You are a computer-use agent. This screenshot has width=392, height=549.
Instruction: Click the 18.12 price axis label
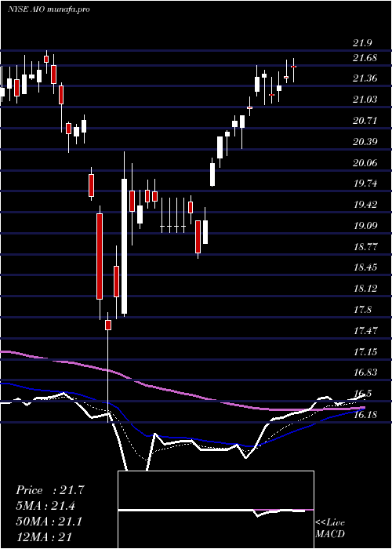click(365, 289)
